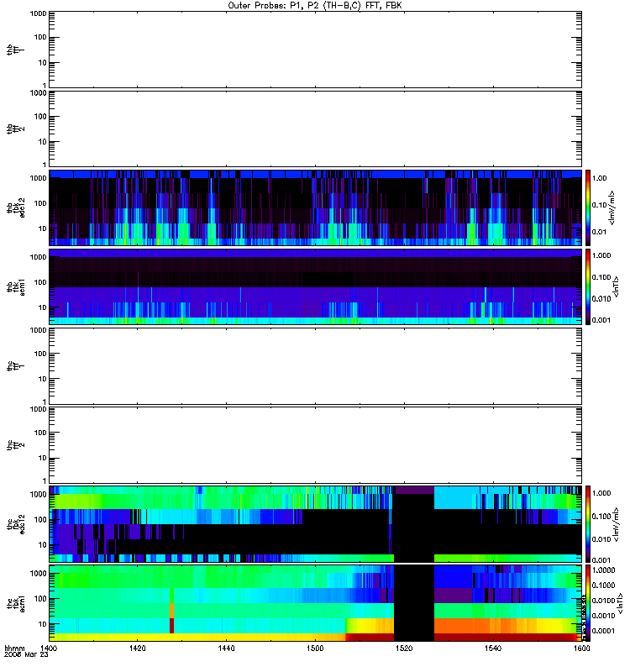Viewport: 630px width, 672px height.
Task: Select the empty thc fff 2 plot panel
Action: [x=316, y=445]
